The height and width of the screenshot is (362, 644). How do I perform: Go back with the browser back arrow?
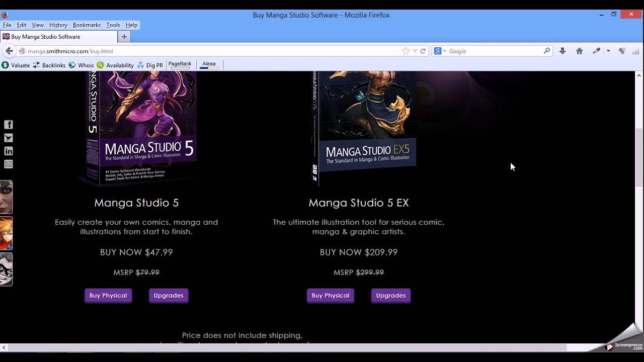(9, 51)
